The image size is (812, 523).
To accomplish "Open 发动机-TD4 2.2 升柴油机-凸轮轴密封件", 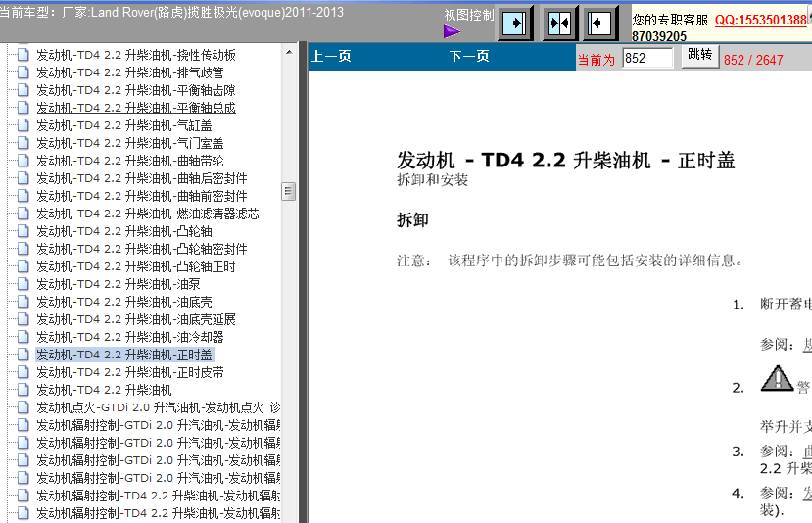I will pos(141,249).
